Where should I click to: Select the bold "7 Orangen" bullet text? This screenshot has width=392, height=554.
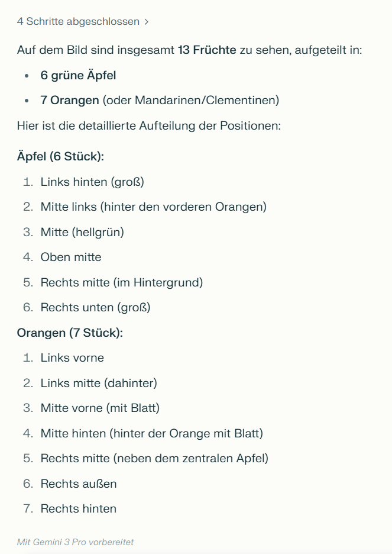click(70, 101)
